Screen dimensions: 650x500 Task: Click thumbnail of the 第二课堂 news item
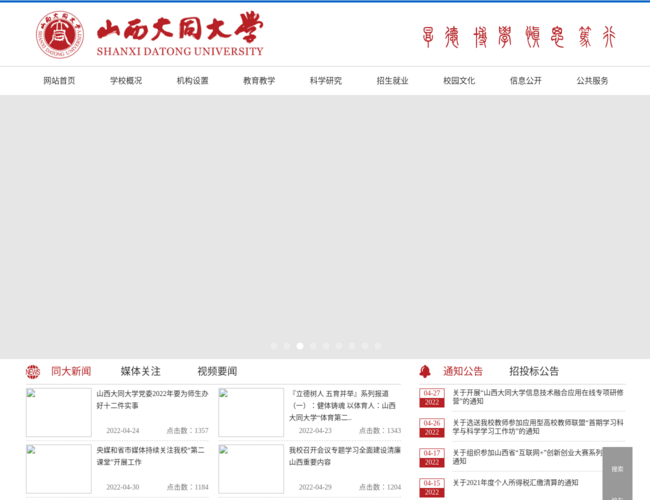(59, 469)
